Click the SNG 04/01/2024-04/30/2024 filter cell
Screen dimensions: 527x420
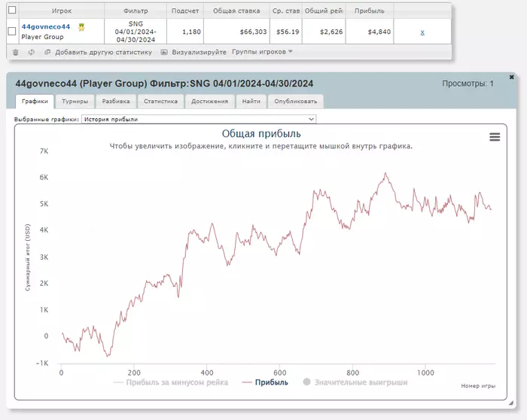pos(136,32)
